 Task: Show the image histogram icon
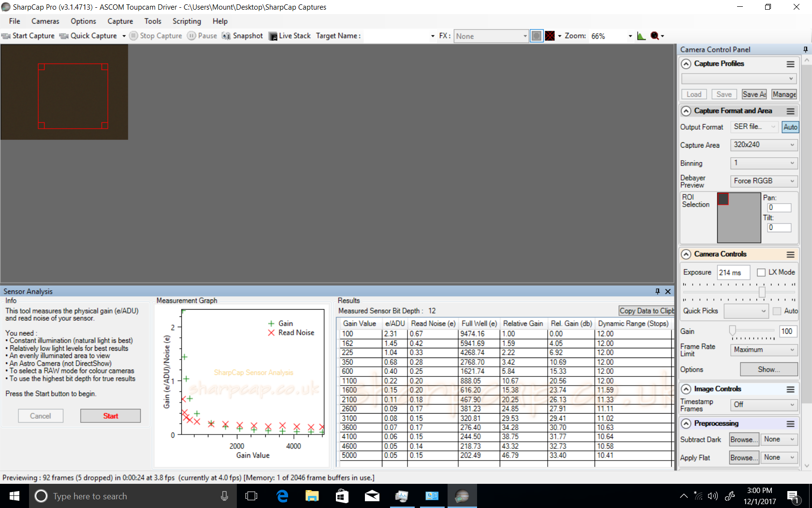641,36
